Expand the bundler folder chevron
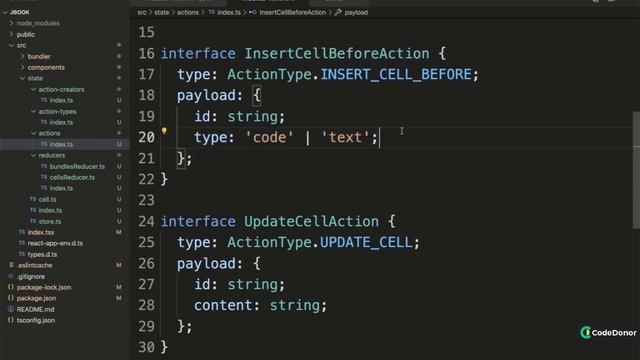The width and height of the screenshot is (640, 360). [x=22, y=56]
